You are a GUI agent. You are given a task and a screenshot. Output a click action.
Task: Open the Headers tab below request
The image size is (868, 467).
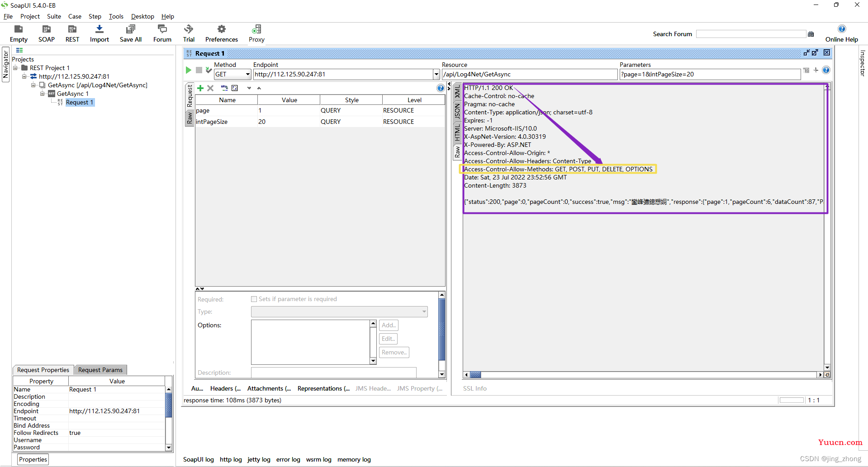coord(225,388)
